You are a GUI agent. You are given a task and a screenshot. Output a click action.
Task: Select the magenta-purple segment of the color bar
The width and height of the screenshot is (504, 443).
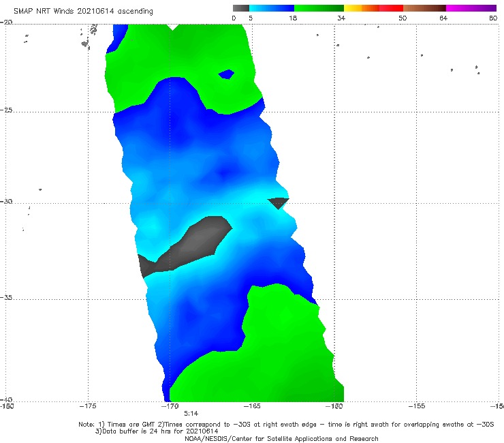(x=471, y=8)
